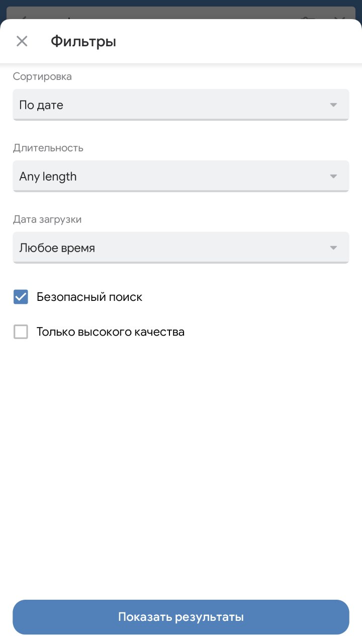Click the arrow on the Сортировка dropdown
The image size is (362, 644).
[x=333, y=105]
